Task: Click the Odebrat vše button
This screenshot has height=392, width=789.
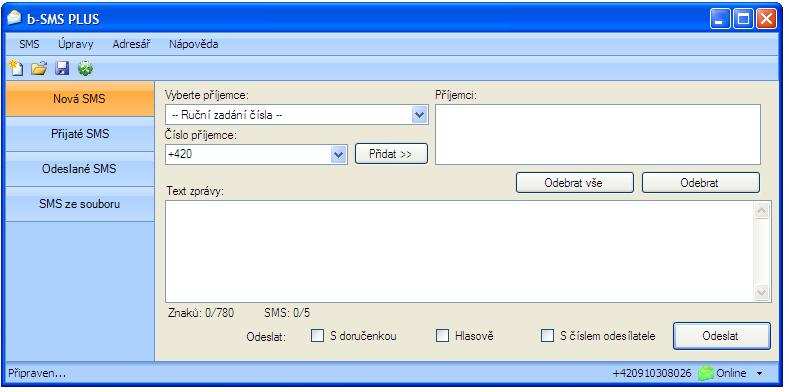Action: pyautogui.click(x=574, y=183)
